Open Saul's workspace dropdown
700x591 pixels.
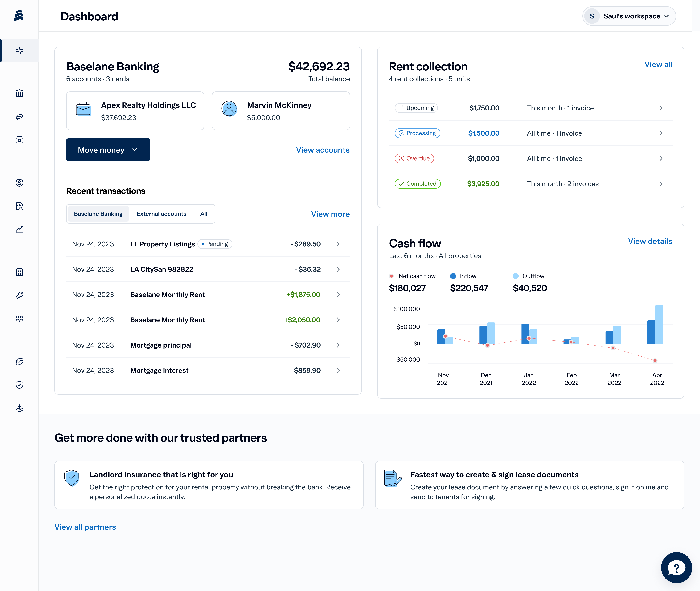[629, 16]
